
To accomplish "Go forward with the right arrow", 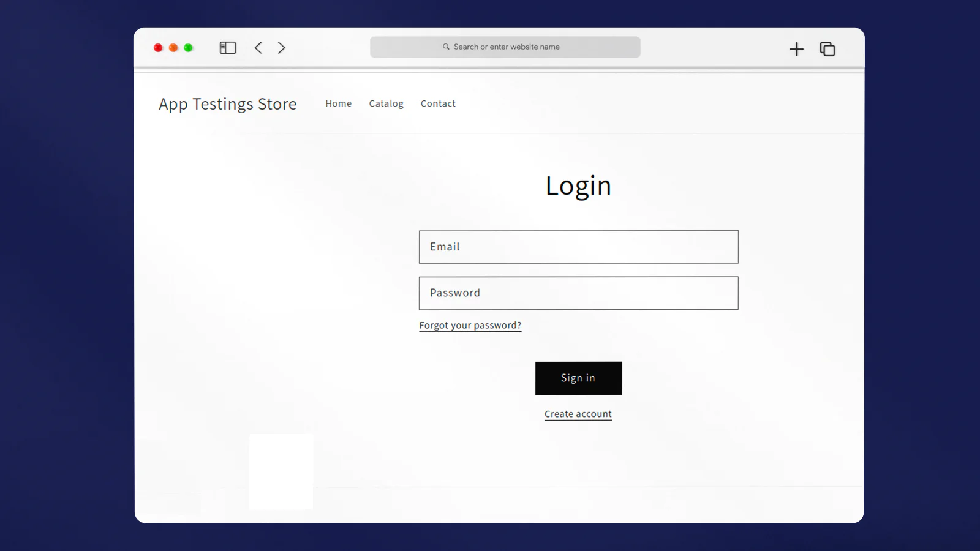I will pyautogui.click(x=282, y=48).
